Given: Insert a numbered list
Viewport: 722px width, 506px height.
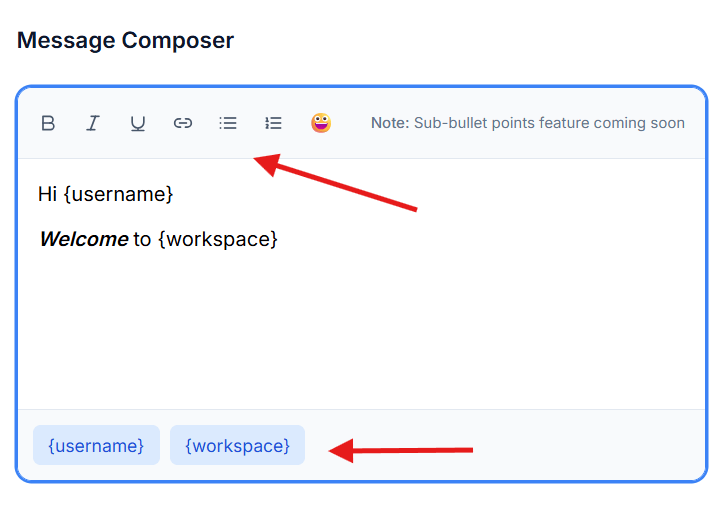Looking at the screenshot, I should [273, 124].
